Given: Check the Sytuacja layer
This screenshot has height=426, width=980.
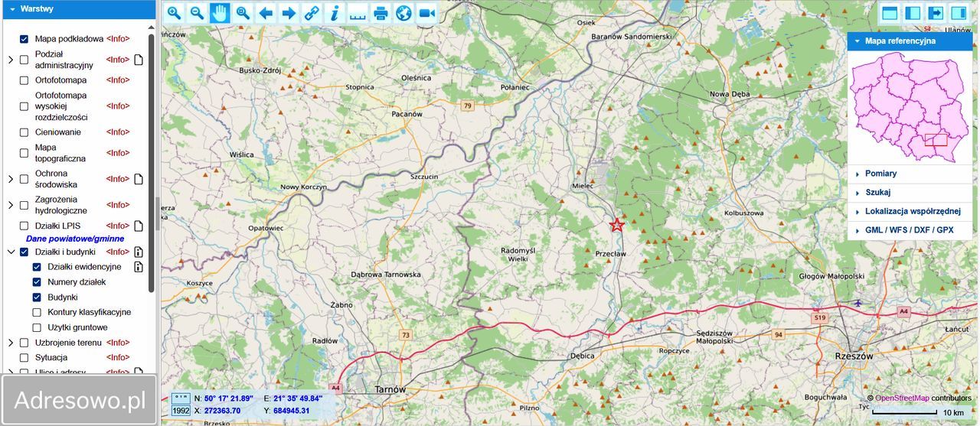Looking at the screenshot, I should coord(24,358).
